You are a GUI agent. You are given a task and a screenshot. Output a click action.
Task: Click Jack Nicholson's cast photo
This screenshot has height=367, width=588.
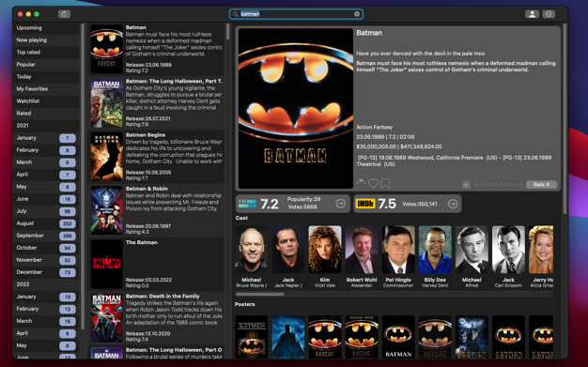pos(288,250)
